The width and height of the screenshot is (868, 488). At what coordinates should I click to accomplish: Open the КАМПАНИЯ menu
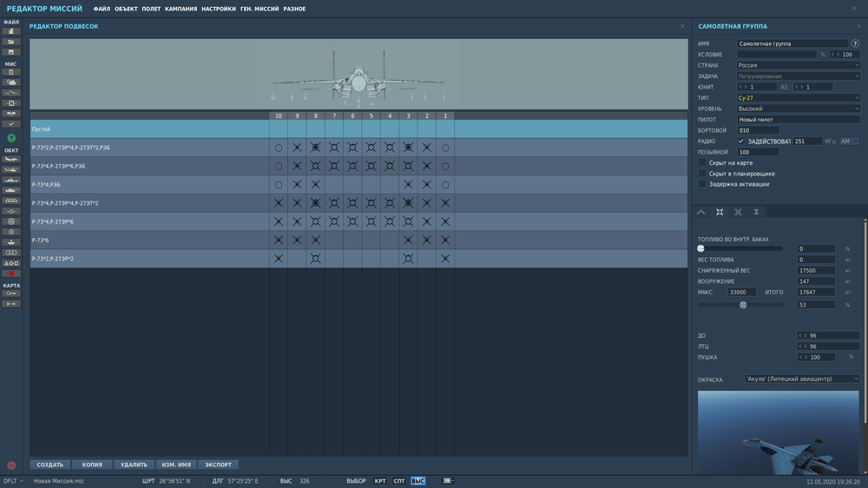coord(181,9)
